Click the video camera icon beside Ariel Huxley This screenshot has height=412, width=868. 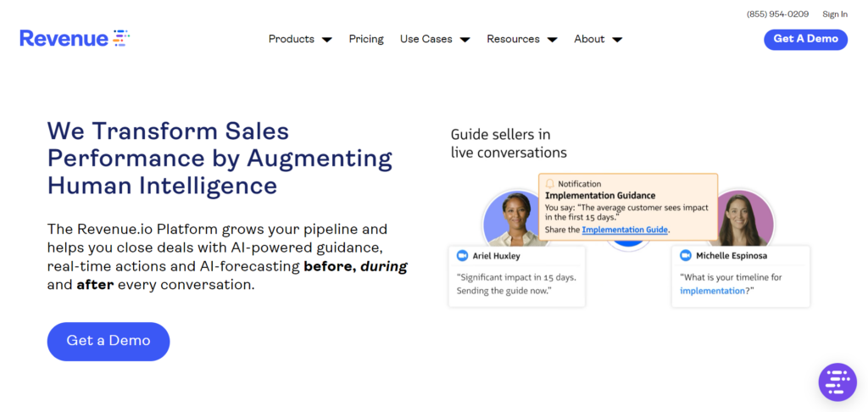[x=462, y=256]
